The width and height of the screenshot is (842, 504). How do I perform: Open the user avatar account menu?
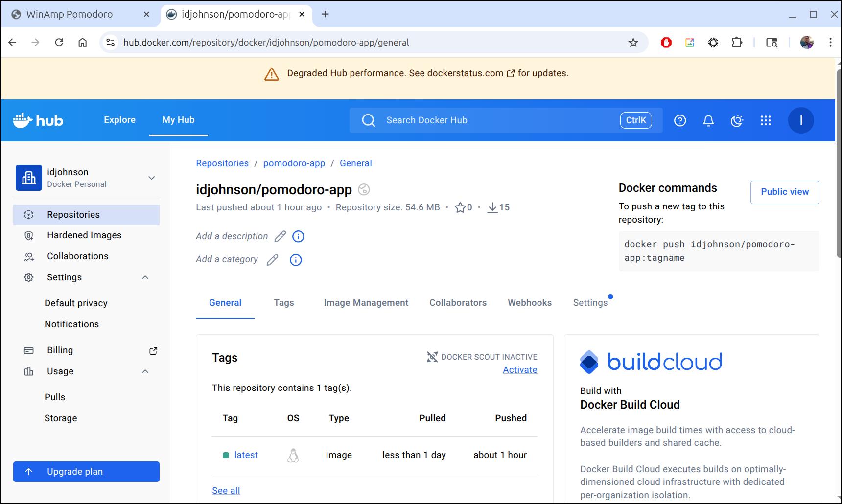pos(801,120)
